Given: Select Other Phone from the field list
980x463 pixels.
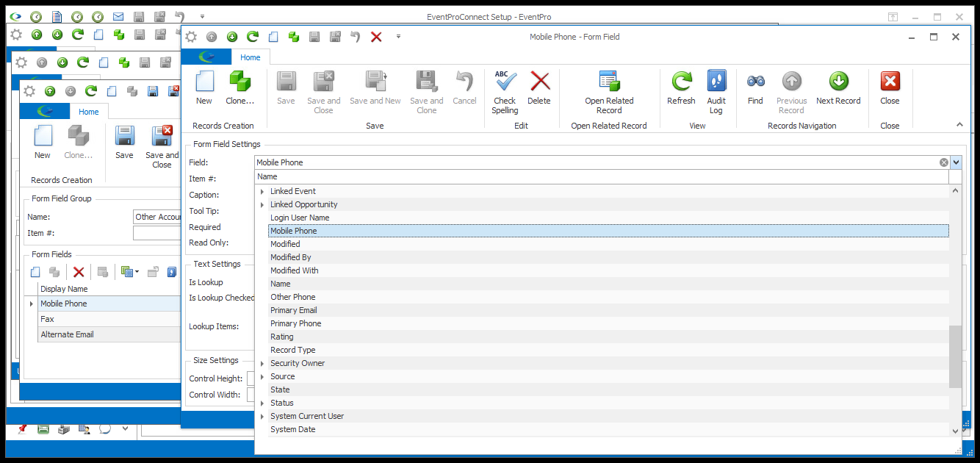Looking at the screenshot, I should click(x=608, y=297).
